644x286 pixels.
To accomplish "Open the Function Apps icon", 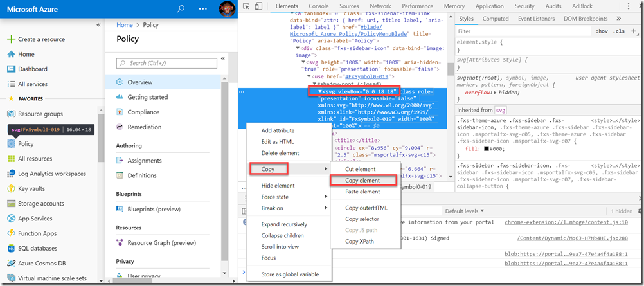I will click(x=11, y=233).
